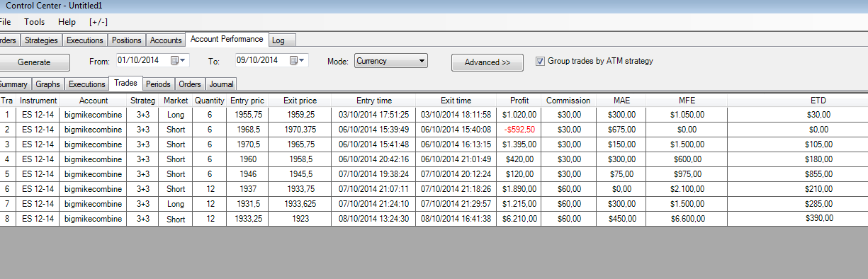Select the negative profit -$592,50 cell
Screen dimensions: 868x279
point(519,129)
